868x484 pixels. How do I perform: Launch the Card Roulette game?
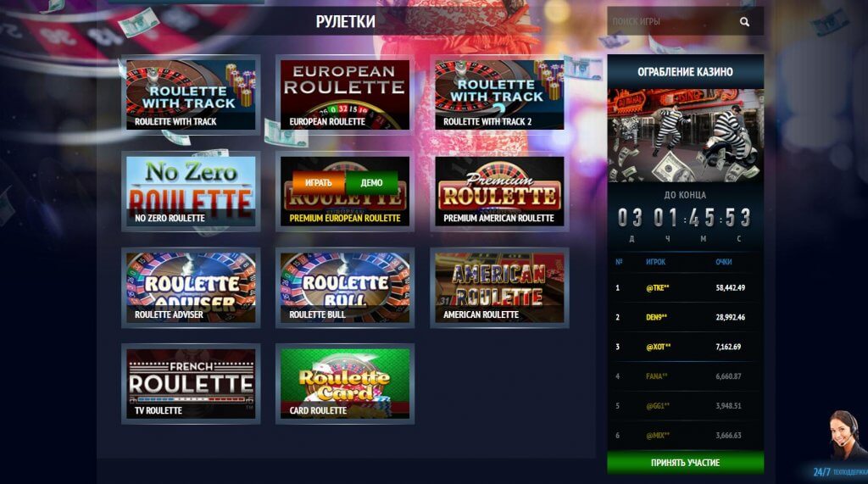[x=345, y=383]
